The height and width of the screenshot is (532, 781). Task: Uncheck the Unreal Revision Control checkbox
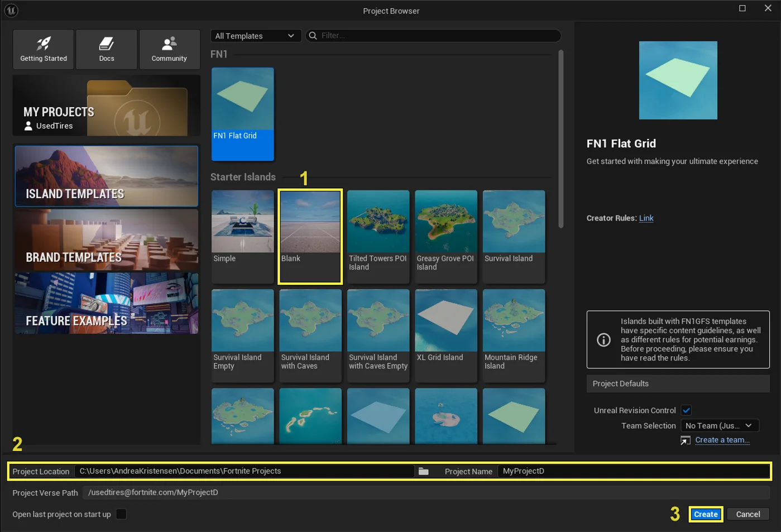[x=687, y=410]
